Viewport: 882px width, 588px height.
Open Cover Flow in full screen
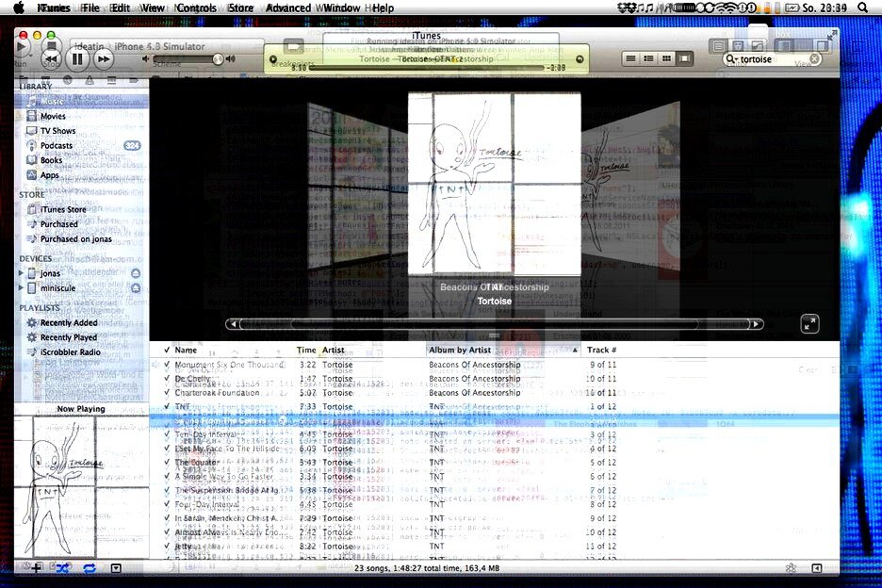(809, 323)
